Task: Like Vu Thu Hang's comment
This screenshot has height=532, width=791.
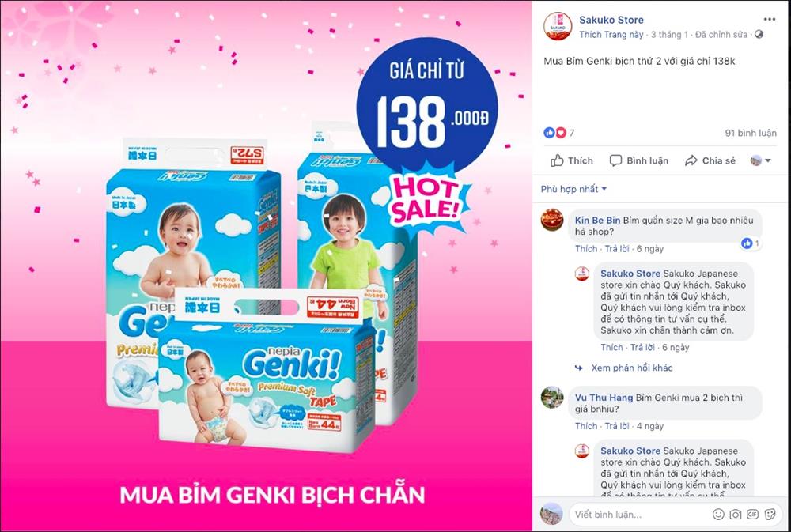Action: pyautogui.click(x=586, y=426)
